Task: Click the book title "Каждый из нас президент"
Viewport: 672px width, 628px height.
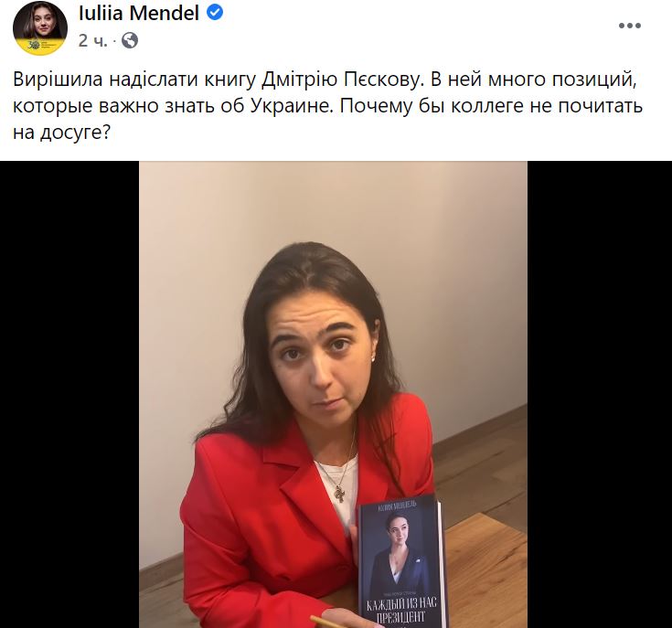Action: [401, 610]
